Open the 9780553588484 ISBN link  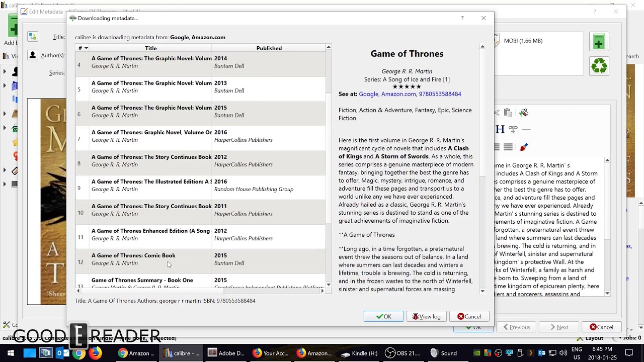click(x=440, y=94)
